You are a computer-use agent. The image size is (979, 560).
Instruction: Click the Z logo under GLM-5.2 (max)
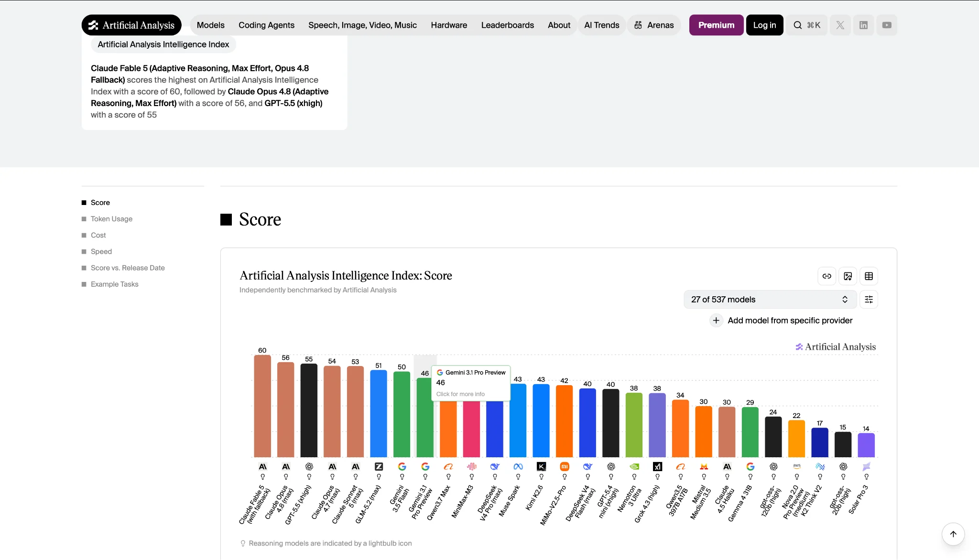point(379,467)
